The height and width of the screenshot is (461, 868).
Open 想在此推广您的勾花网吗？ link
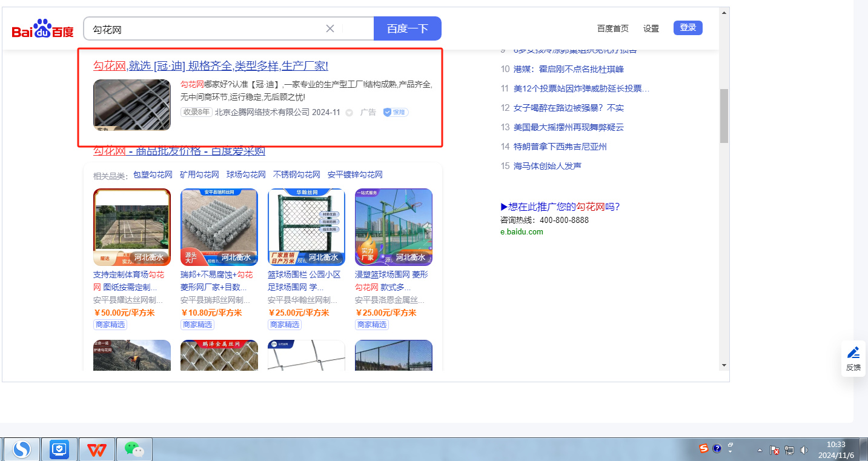click(560, 207)
